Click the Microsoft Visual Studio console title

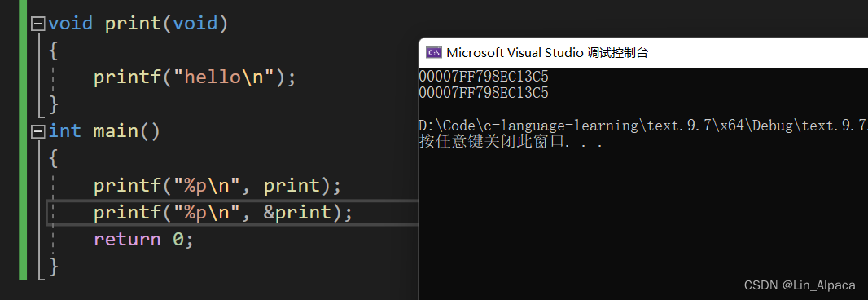tap(547, 53)
